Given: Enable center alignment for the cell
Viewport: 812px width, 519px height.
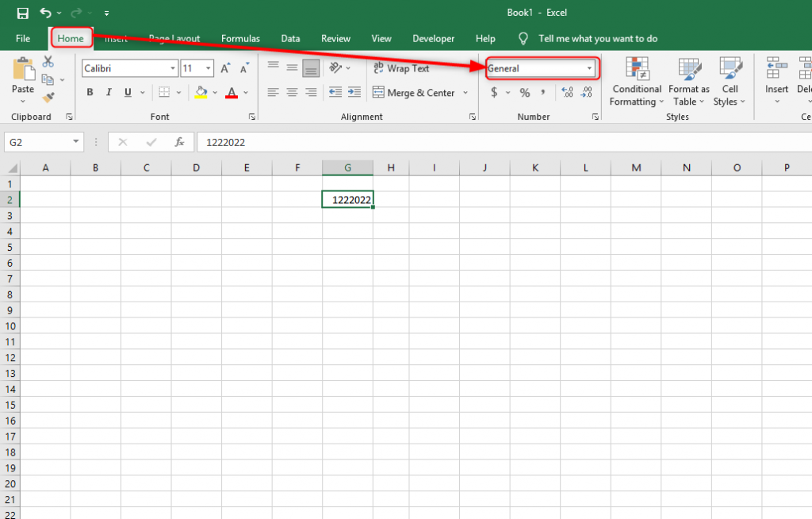Looking at the screenshot, I should [291, 92].
